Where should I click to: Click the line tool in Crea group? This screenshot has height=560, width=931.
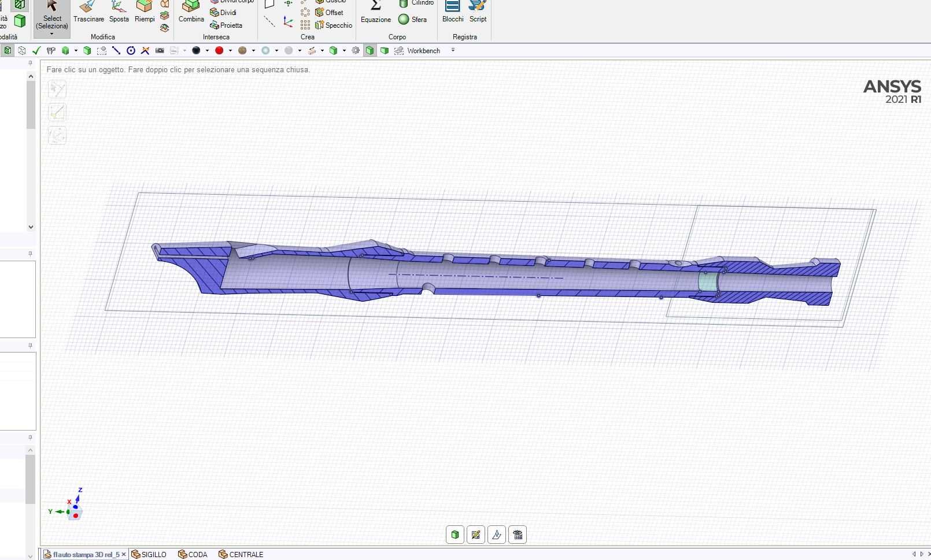269,22
